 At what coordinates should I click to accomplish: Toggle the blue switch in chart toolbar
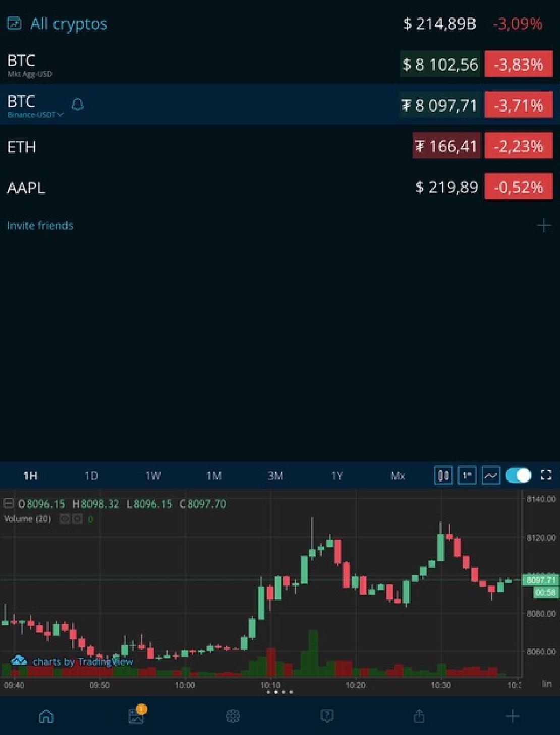[x=518, y=475]
